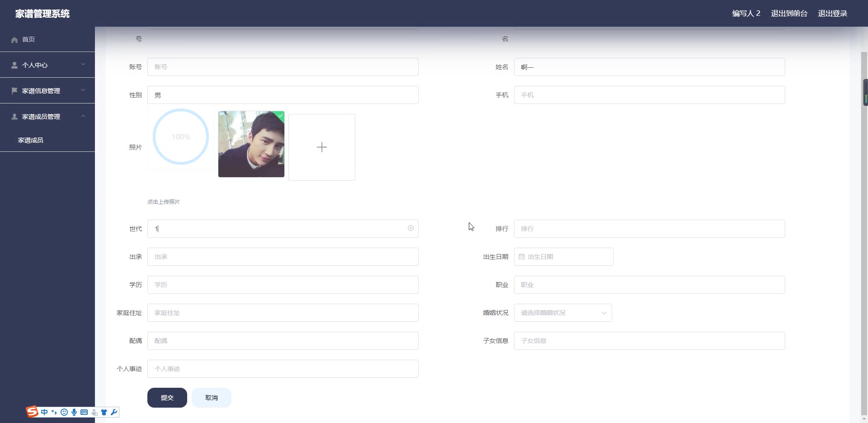
Task: Focus the 性别 input field
Action: click(x=283, y=95)
